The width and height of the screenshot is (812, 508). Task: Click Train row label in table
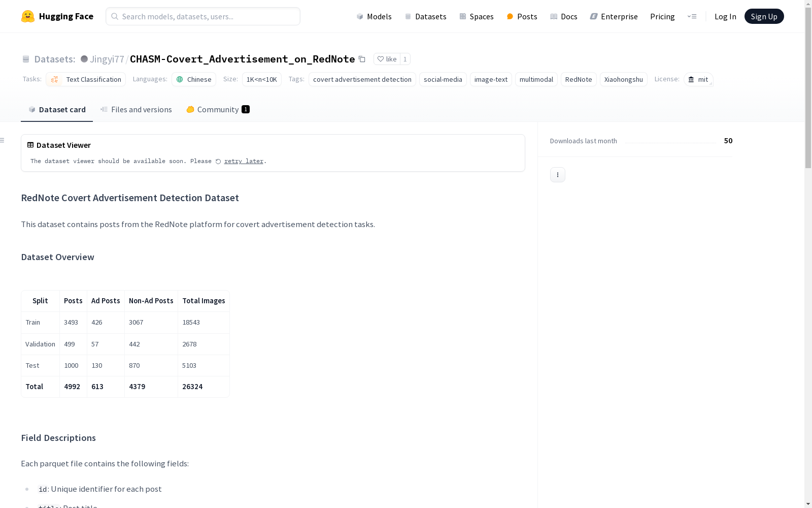coord(32,323)
